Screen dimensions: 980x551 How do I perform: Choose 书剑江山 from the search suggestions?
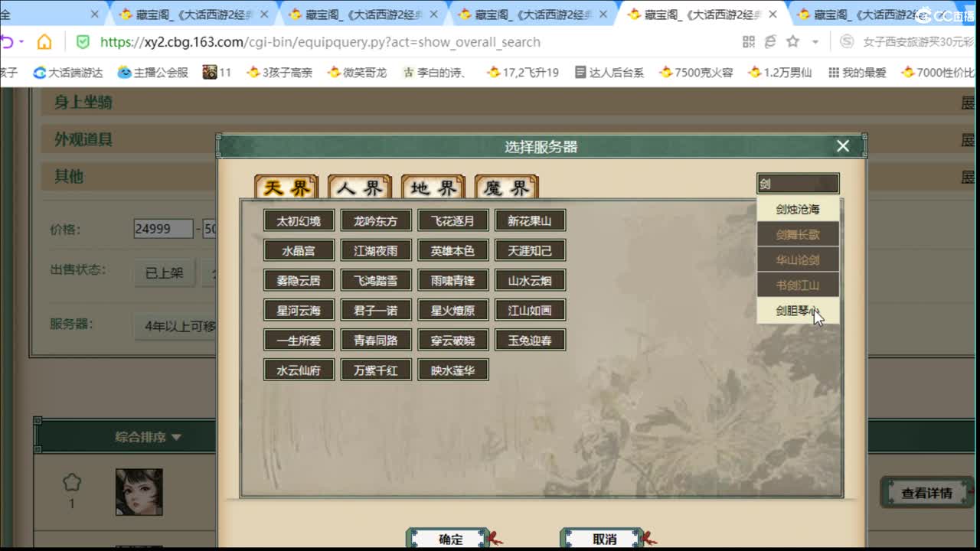(x=798, y=285)
